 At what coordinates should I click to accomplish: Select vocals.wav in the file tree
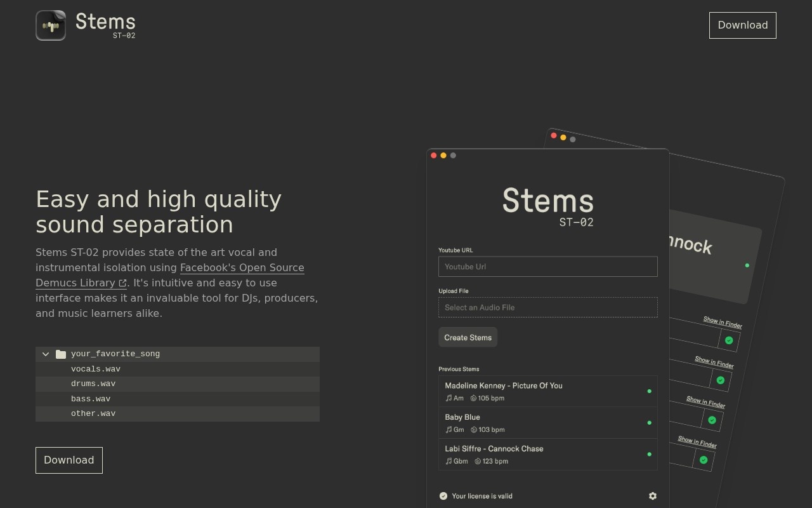(178, 369)
